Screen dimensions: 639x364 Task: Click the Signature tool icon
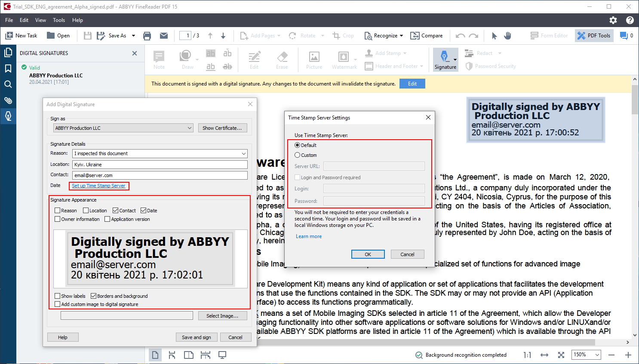pyautogui.click(x=444, y=56)
